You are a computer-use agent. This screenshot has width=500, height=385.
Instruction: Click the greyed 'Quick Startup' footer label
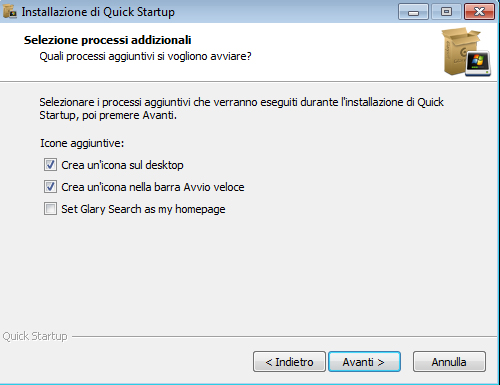tap(35, 336)
